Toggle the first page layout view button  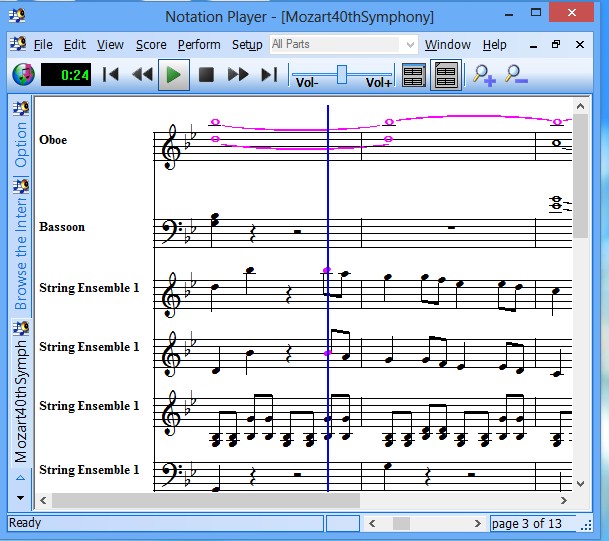point(413,75)
